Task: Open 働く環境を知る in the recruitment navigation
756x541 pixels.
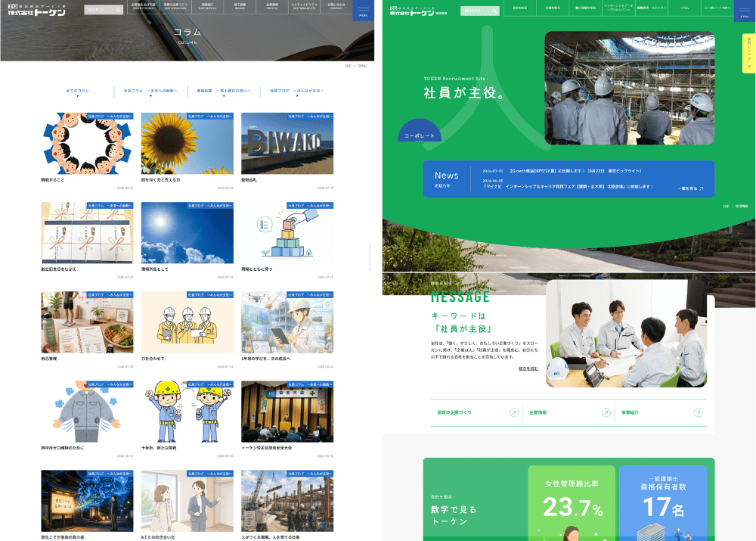Action: pos(585,8)
